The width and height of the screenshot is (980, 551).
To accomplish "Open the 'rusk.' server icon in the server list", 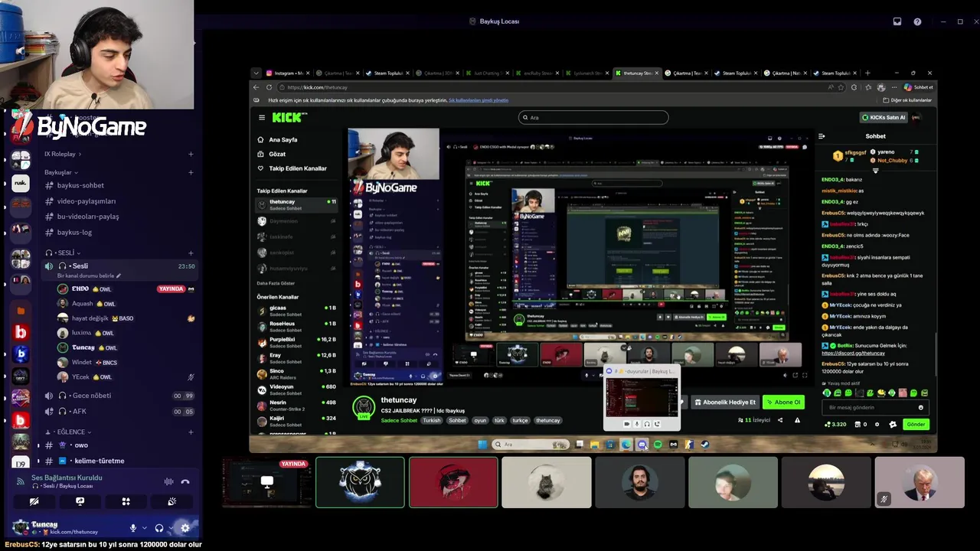I will coord(21,183).
